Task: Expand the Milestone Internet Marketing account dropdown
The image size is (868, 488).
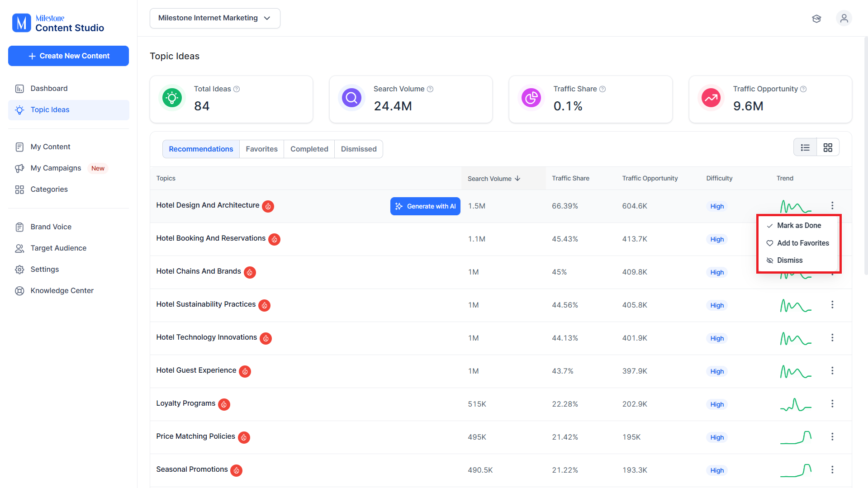Action: [215, 18]
